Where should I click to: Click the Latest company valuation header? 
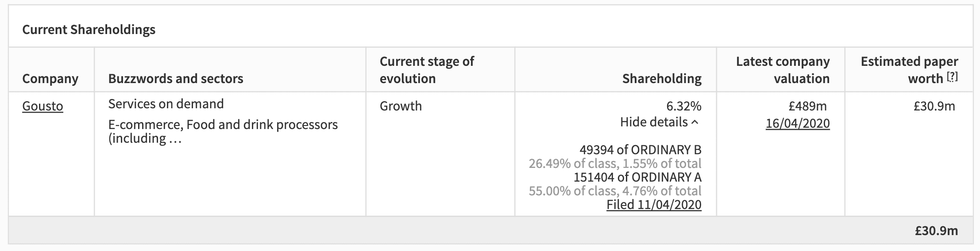pyautogui.click(x=783, y=70)
